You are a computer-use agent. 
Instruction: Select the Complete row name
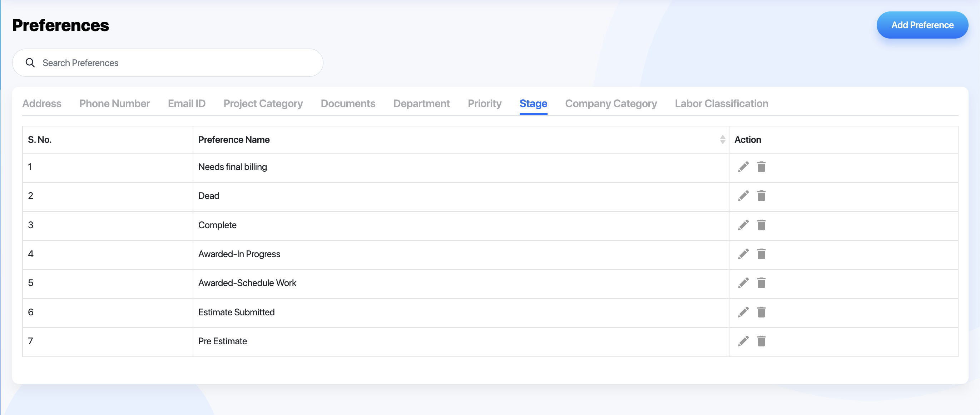pyautogui.click(x=218, y=225)
